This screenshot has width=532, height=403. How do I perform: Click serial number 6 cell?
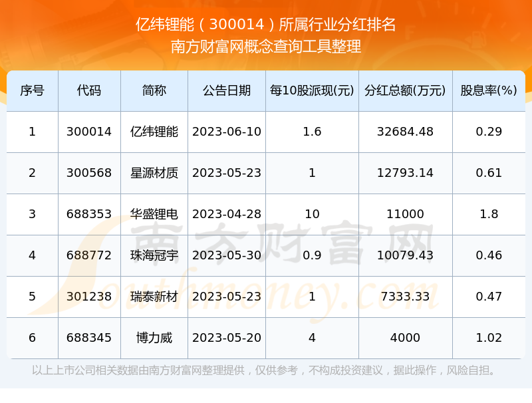[x=32, y=338]
